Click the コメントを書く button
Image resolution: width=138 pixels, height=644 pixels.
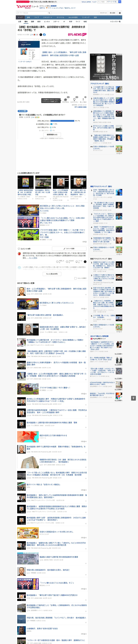tap(69, 249)
